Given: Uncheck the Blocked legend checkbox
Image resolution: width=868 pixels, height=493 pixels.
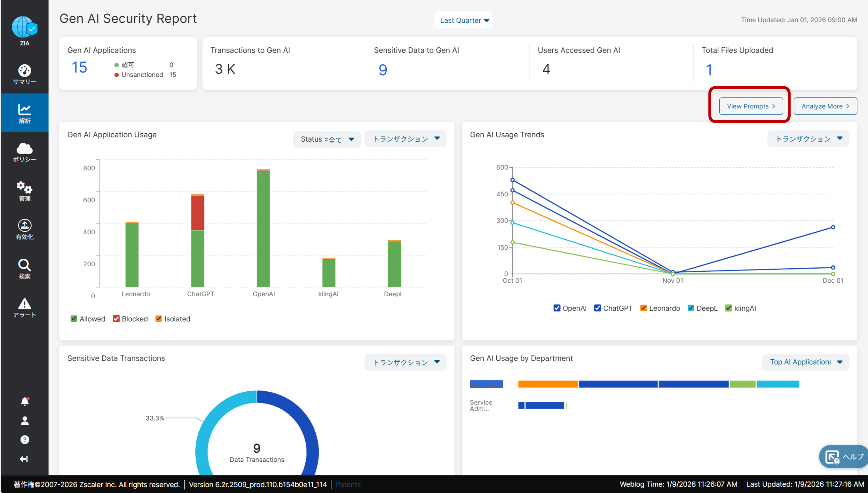Looking at the screenshot, I should click(x=116, y=319).
